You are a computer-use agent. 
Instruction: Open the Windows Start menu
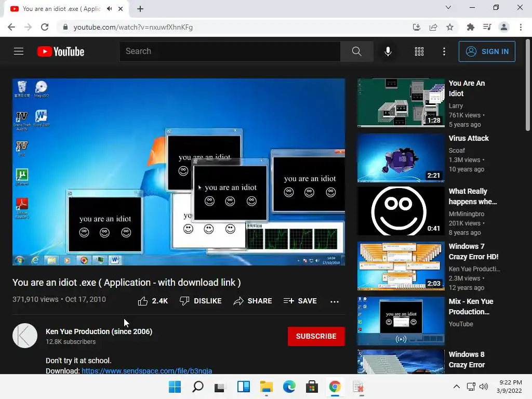coord(175,387)
